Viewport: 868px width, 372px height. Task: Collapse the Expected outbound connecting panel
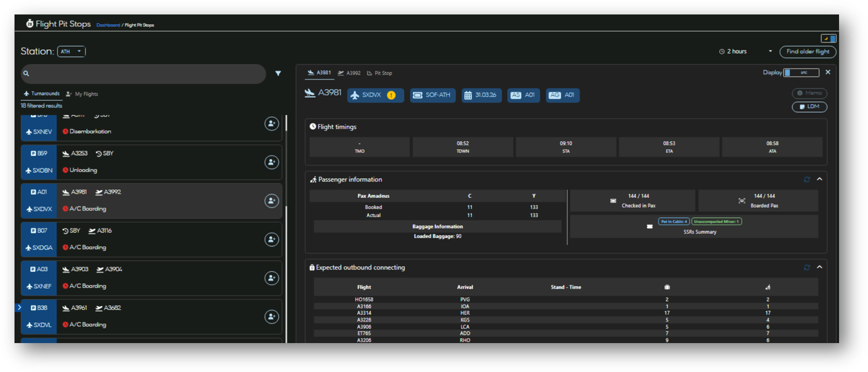pos(819,267)
